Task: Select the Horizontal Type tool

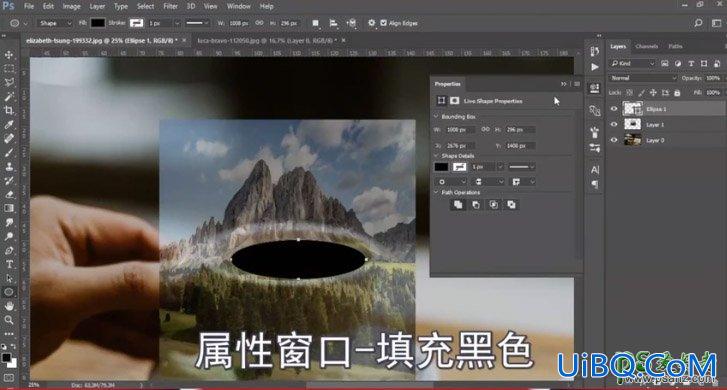Action: [9, 264]
